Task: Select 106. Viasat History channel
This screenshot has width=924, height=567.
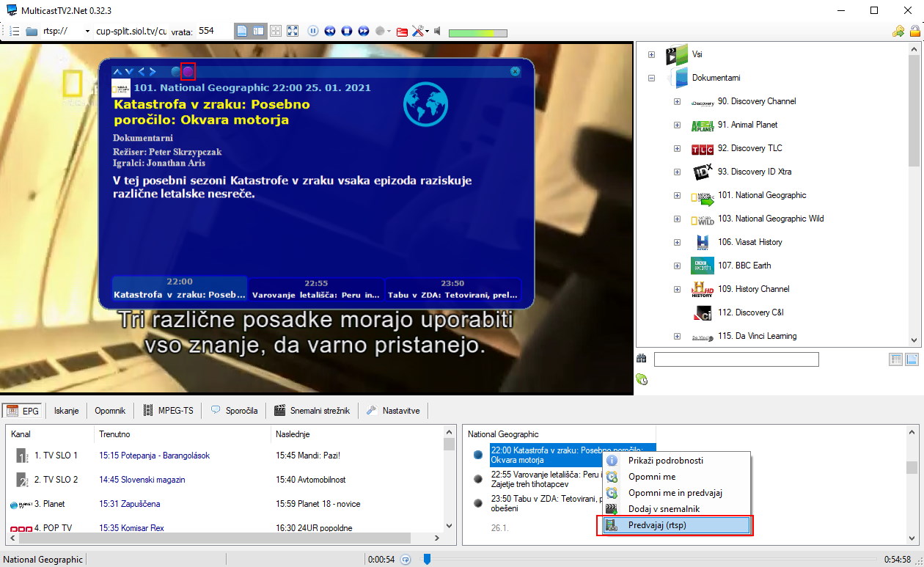Action: [x=750, y=242]
